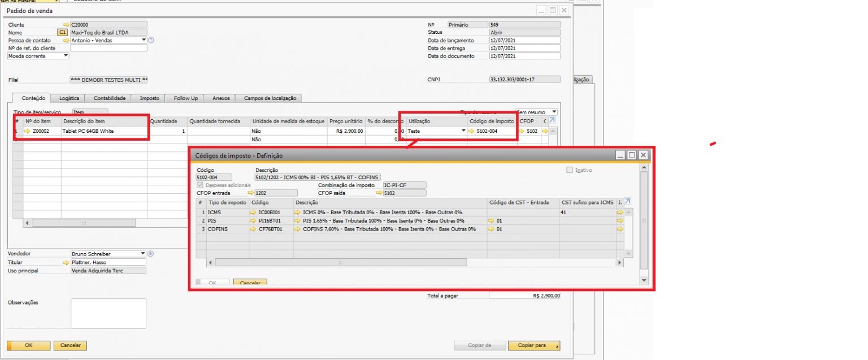Click the link arrow next to Cliente C20000
The height and width of the screenshot is (360, 868).
tap(66, 25)
